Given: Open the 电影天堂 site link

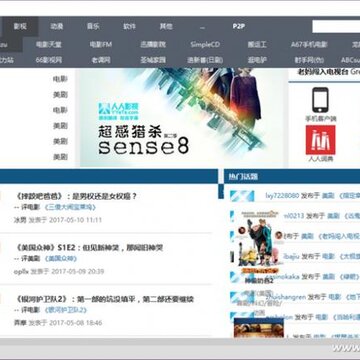Looking at the screenshot, I should click(49, 44).
